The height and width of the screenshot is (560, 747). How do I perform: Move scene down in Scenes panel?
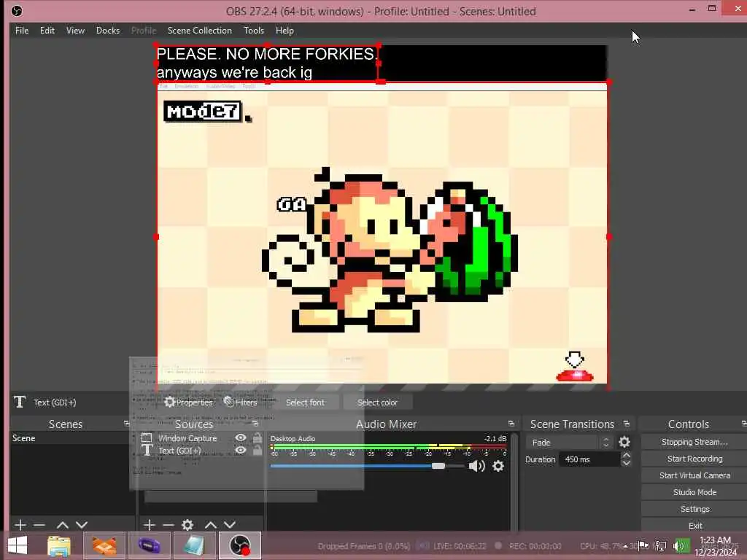point(82,525)
